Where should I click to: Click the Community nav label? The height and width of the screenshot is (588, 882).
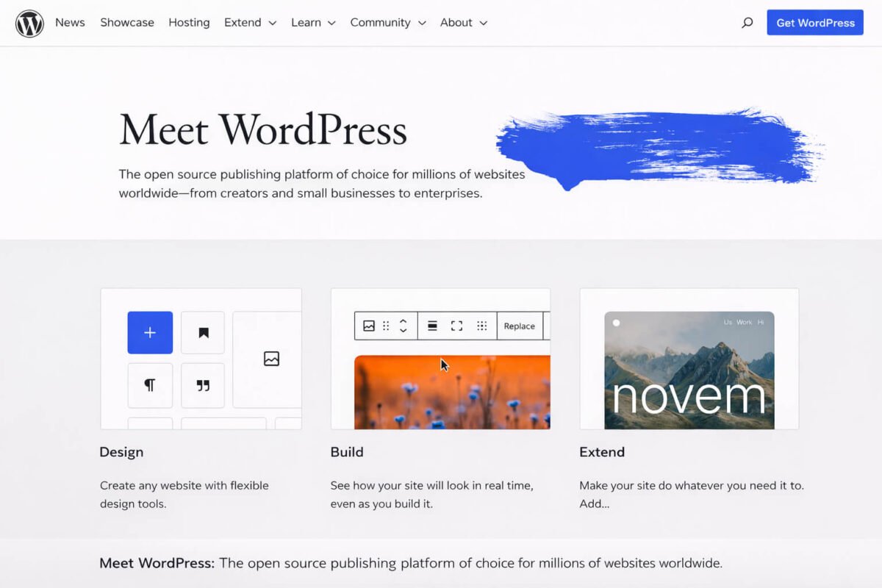(x=380, y=23)
